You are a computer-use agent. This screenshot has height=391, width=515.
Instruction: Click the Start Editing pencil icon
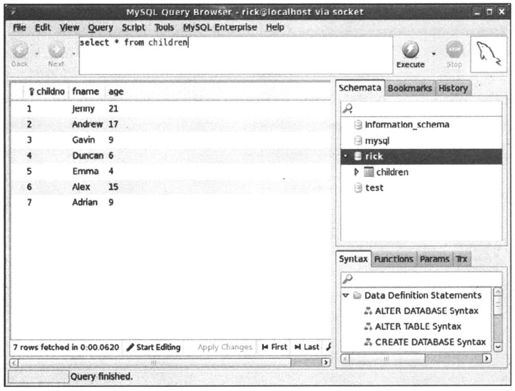point(131,347)
